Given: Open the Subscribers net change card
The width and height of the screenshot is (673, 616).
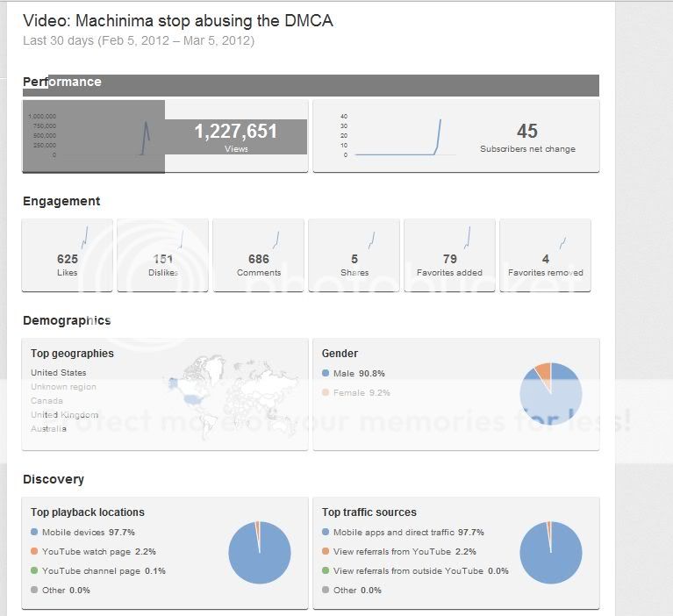Looking at the screenshot, I should (455, 136).
